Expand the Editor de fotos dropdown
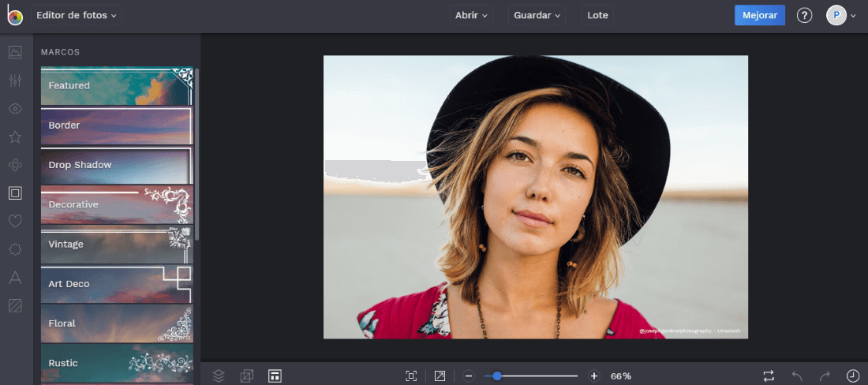The image size is (868, 385). 76,15
